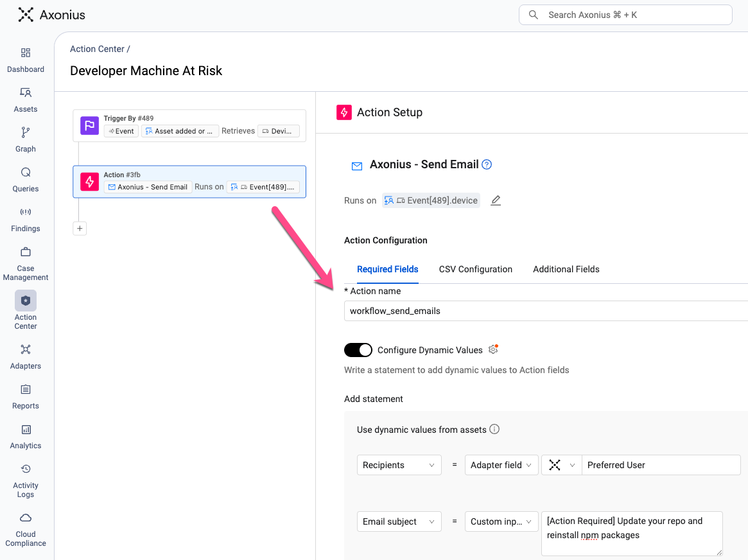Screen dimensions: 748x560
Task: Click the purple flag trigger icon
Action: [90, 125]
